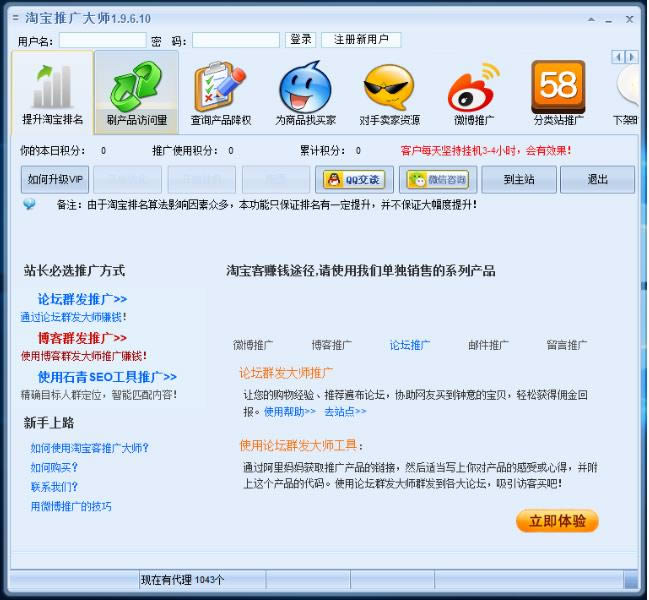Click the blue chat bubble note icon

click(x=29, y=204)
